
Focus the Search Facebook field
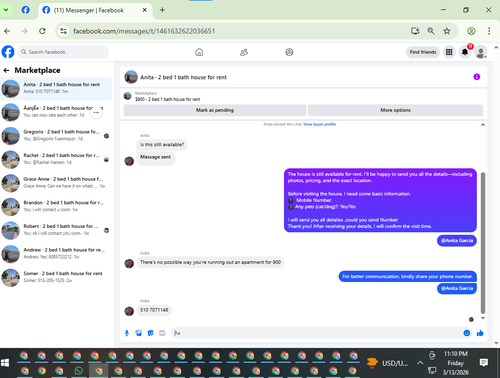click(x=63, y=52)
